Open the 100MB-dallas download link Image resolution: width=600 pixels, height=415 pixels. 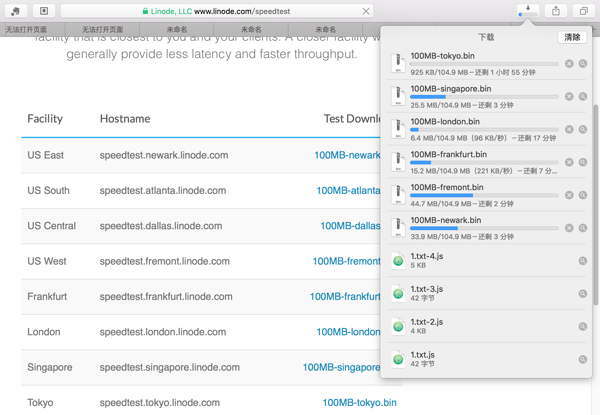click(350, 226)
